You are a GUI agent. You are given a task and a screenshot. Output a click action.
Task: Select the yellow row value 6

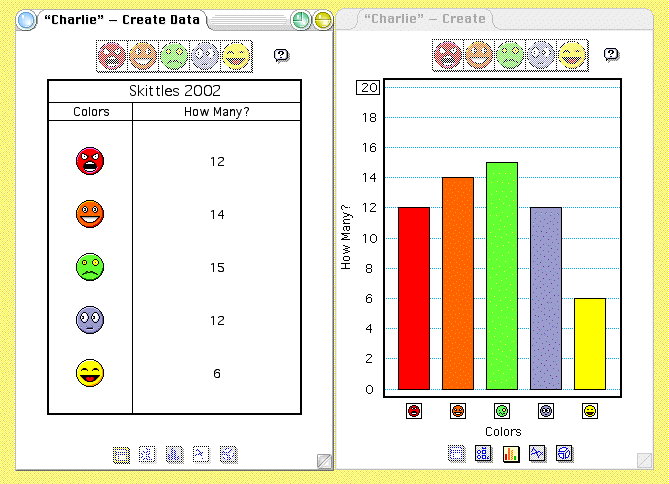point(217,373)
